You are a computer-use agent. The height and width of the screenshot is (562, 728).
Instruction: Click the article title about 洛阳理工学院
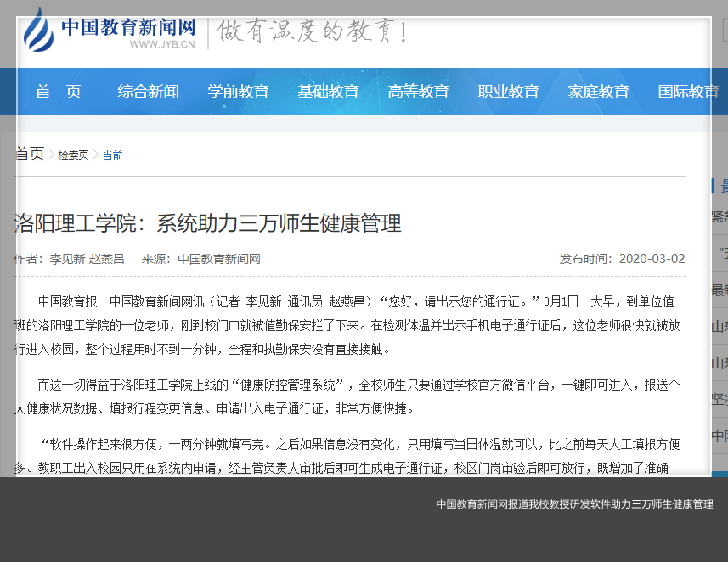[x=208, y=223]
